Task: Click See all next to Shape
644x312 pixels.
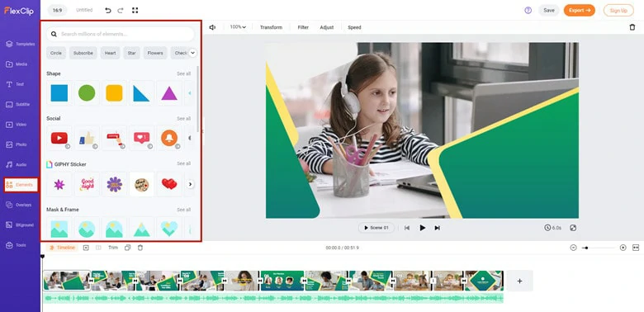Action: click(183, 74)
